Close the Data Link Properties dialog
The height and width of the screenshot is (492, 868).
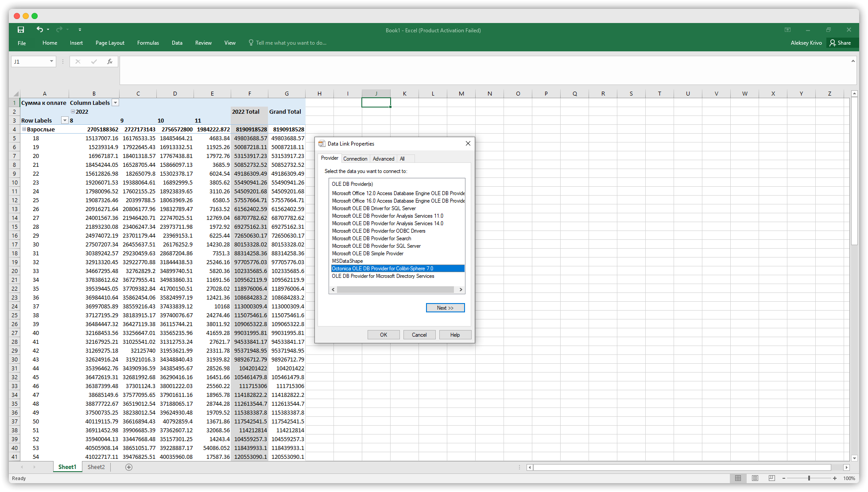(468, 143)
